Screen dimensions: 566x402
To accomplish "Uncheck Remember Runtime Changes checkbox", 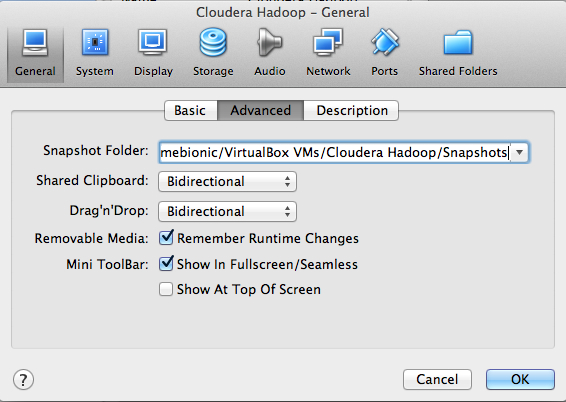I will pyautogui.click(x=166, y=238).
